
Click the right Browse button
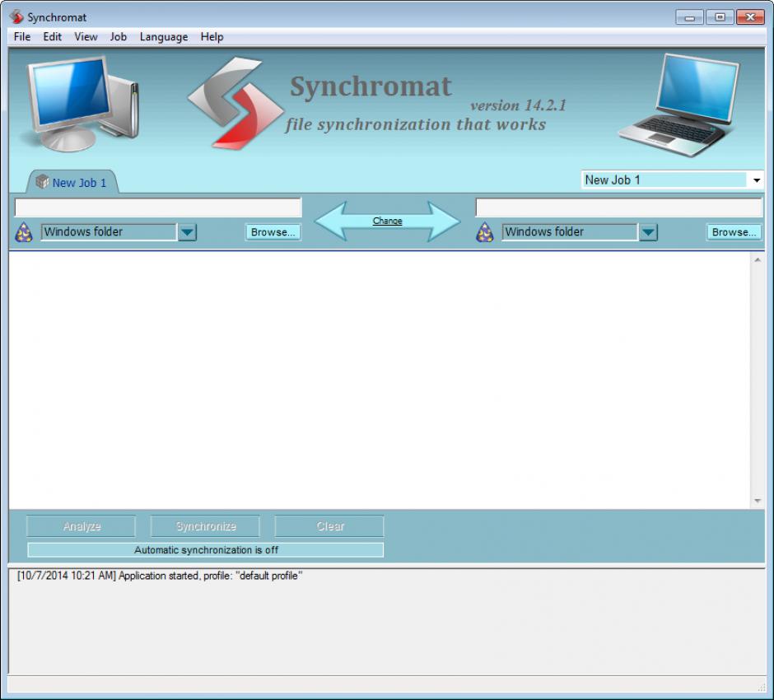pyautogui.click(x=734, y=232)
